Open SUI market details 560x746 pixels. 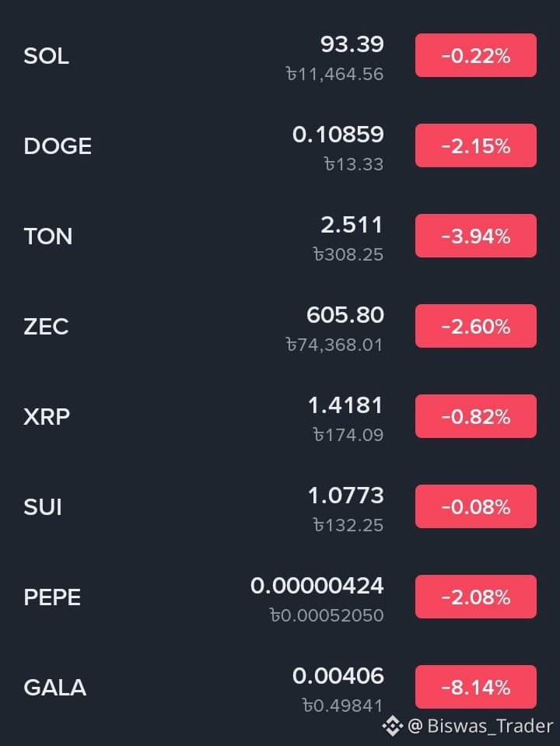click(280, 507)
